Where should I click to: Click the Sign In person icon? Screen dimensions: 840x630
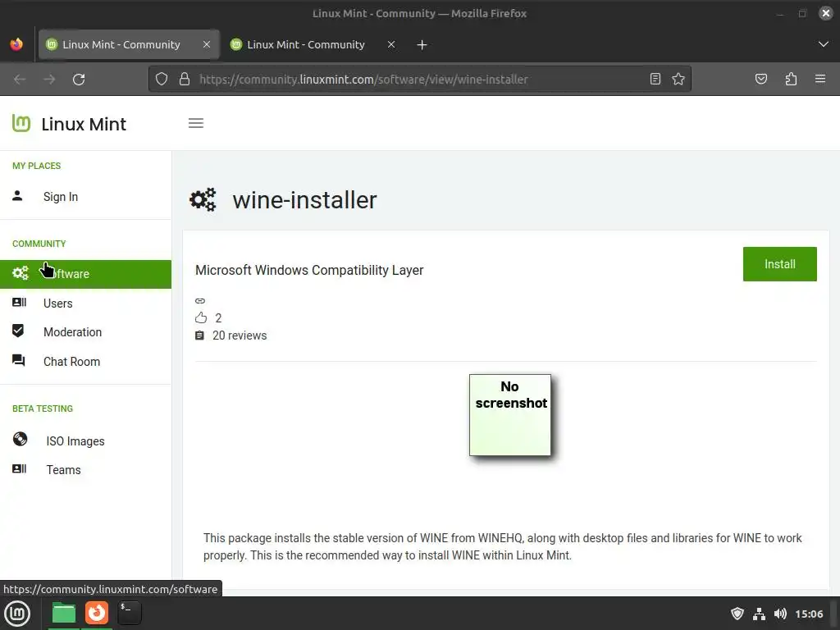click(x=18, y=195)
